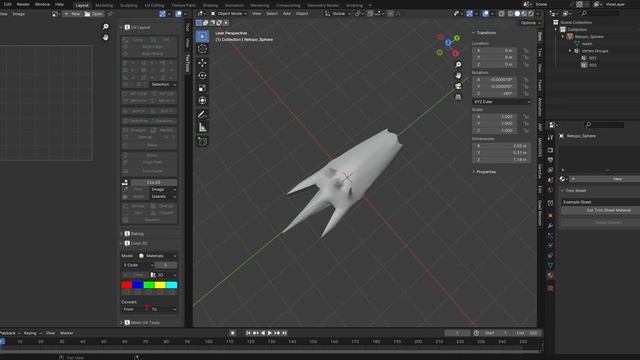Open the folder icon Open image button
The image size is (640, 360).
point(94,14)
